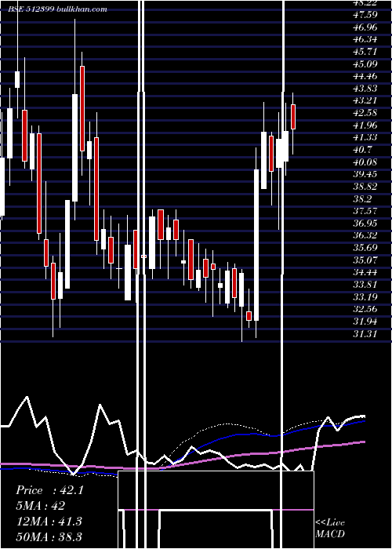Viewport: 392px width, 549px height.
Task: Select the 38.2 price axis label
Action: [363, 199]
